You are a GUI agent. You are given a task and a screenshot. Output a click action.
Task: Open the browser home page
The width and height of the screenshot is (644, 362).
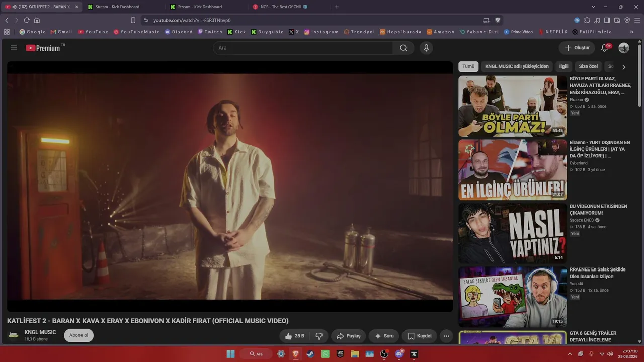[x=37, y=20]
